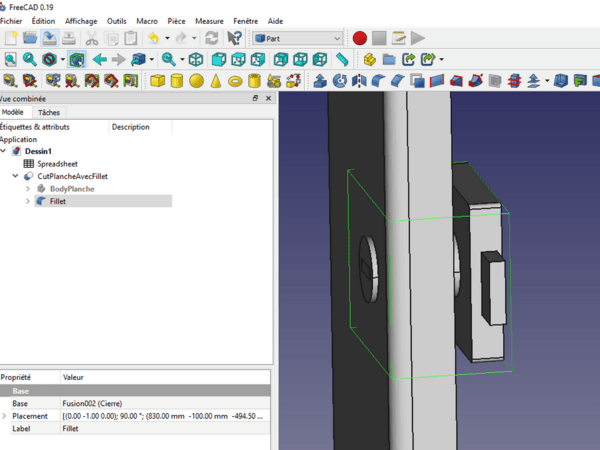Create a cylinder primitive
Screen dimensions: 600x450
(x=177, y=81)
